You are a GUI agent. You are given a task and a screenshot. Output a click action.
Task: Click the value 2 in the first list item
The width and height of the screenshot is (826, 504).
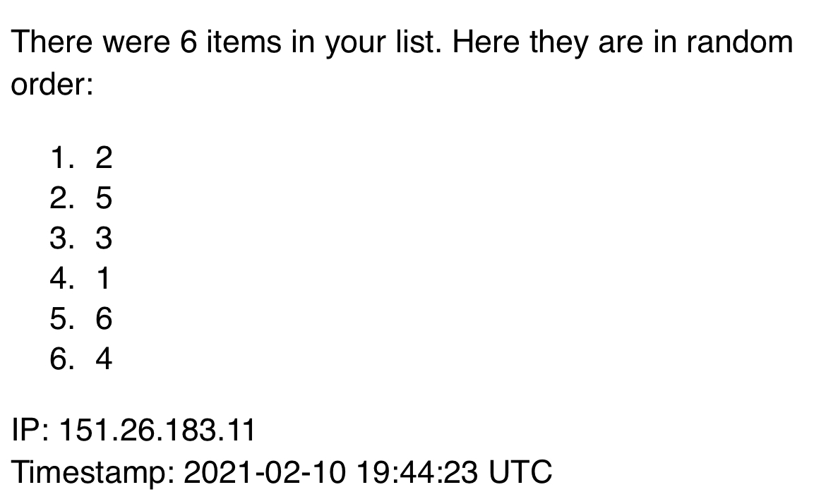103,158
